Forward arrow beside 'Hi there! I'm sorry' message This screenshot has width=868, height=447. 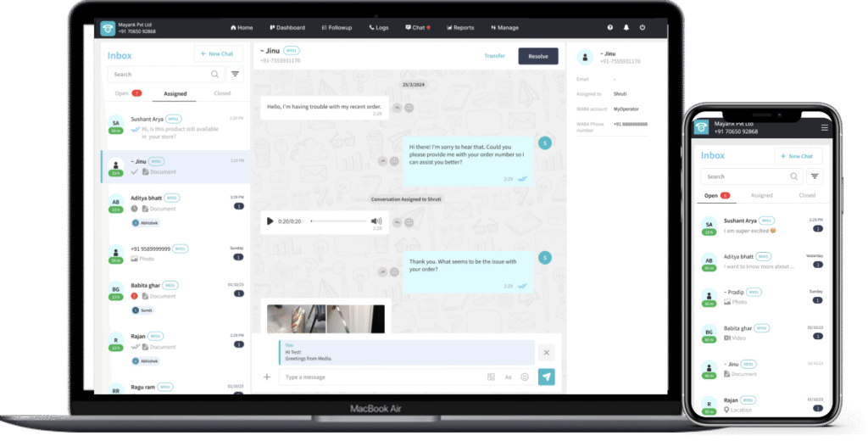pos(382,161)
